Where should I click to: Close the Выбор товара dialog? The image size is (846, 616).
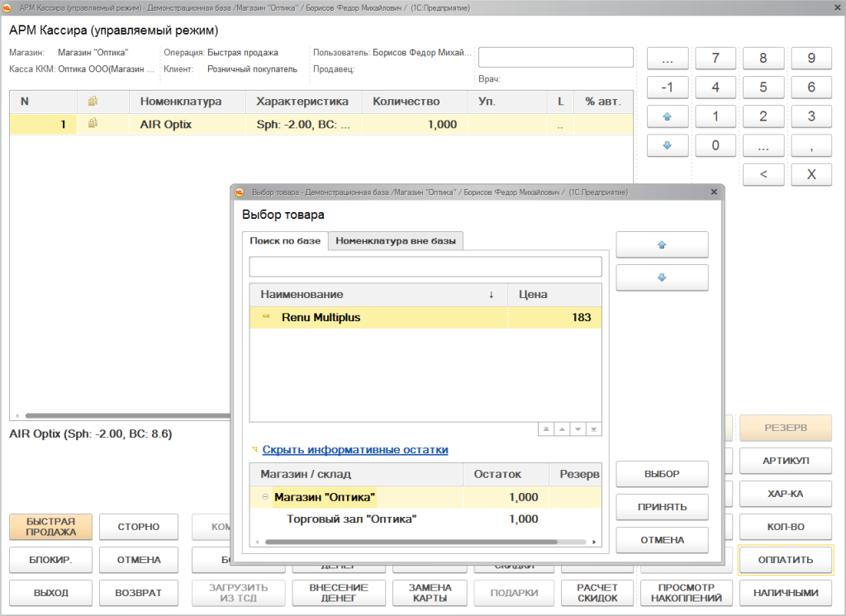tap(715, 192)
